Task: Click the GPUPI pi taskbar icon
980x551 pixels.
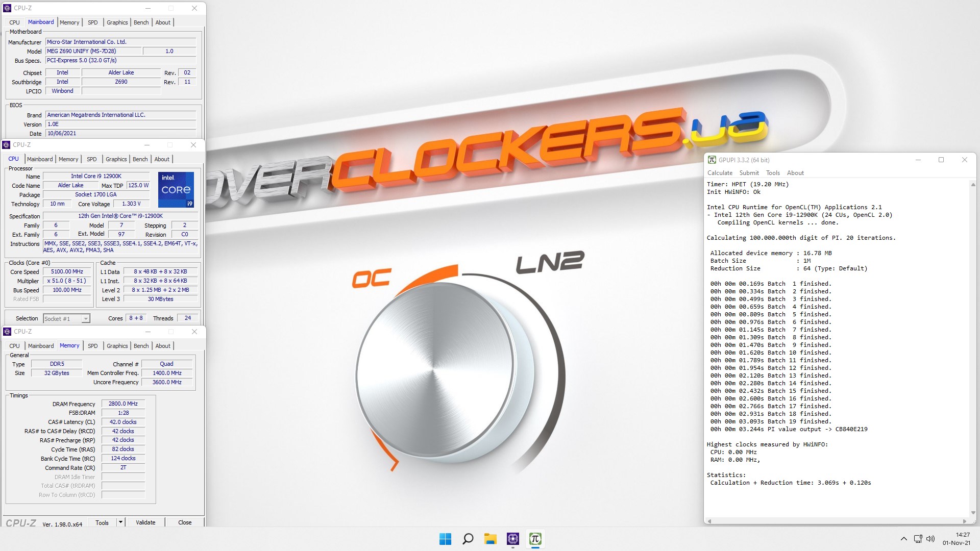Action: (x=535, y=539)
